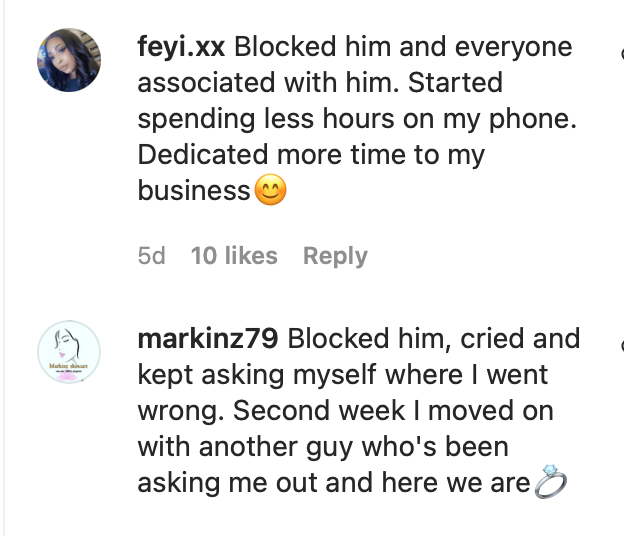Viewport: 624px width, 536px height.
Task: Click 'kept asking myself where I went' line
Action: [x=343, y=375]
